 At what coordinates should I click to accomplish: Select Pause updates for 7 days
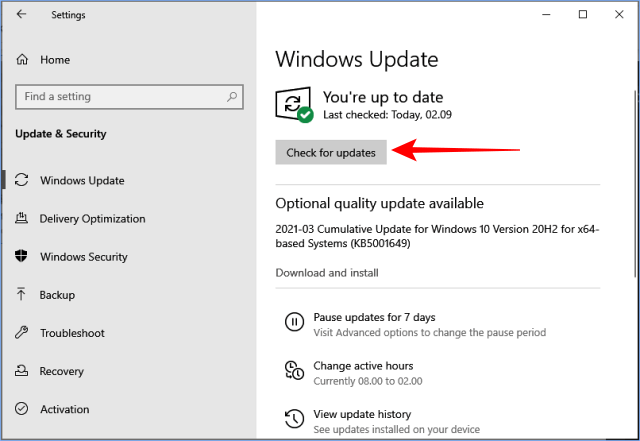374,317
